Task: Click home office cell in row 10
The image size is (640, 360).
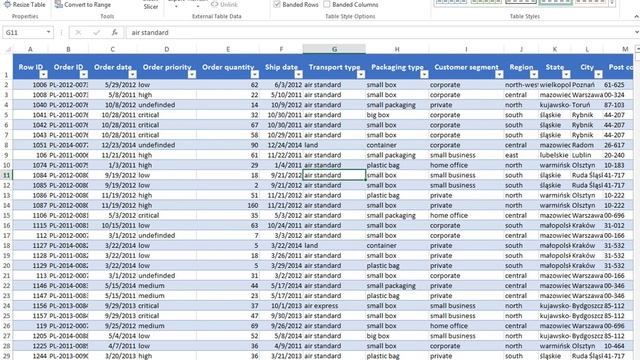Action: [467, 165]
